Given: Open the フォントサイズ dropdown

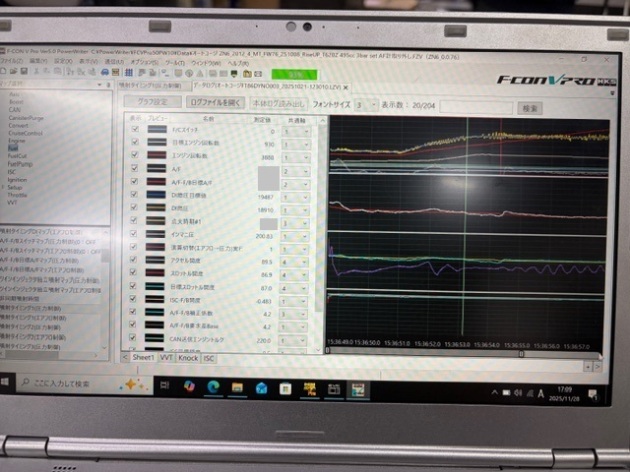Looking at the screenshot, I should [374, 105].
